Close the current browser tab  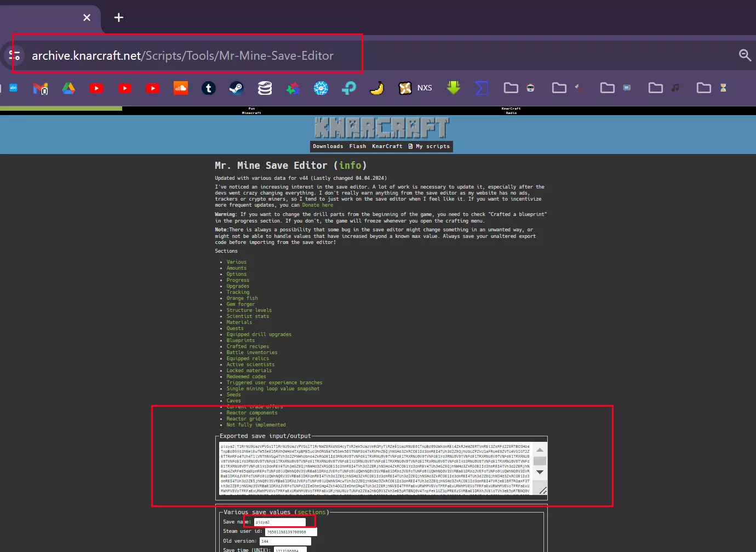coord(87,18)
